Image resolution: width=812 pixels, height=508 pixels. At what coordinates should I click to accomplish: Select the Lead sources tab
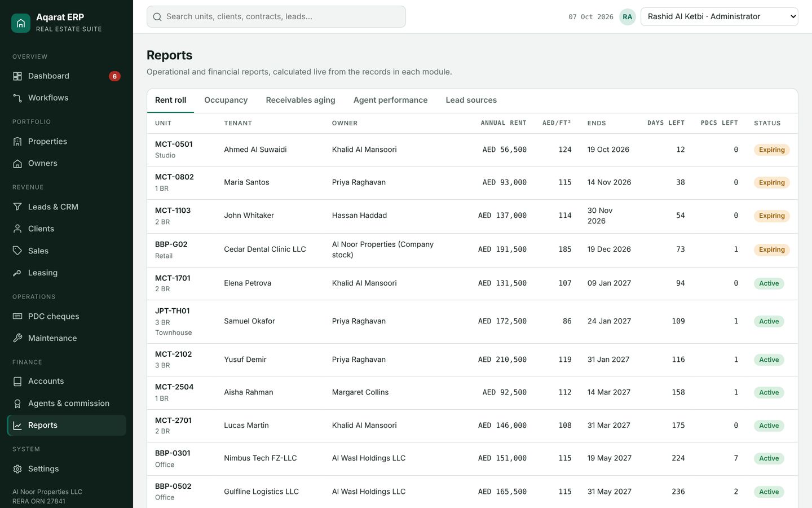click(471, 100)
